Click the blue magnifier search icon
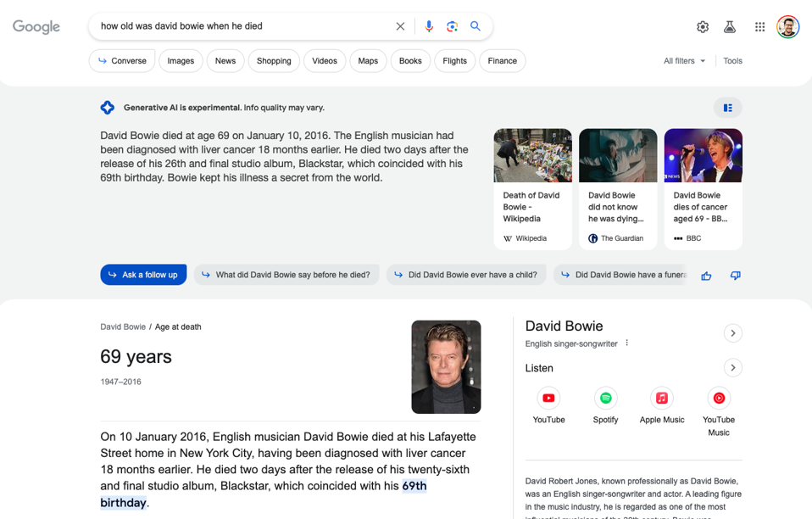The image size is (812, 519). pyautogui.click(x=476, y=26)
